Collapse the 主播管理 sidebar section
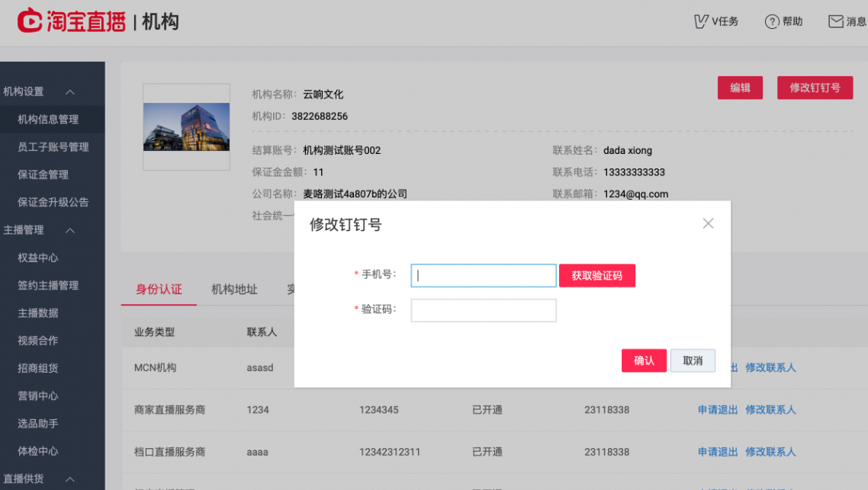868x490 pixels. (x=69, y=230)
